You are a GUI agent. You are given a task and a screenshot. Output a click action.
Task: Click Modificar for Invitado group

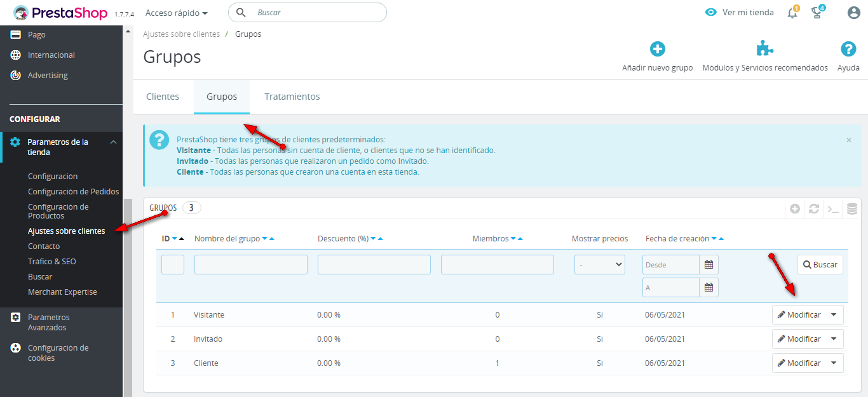pyautogui.click(x=799, y=339)
